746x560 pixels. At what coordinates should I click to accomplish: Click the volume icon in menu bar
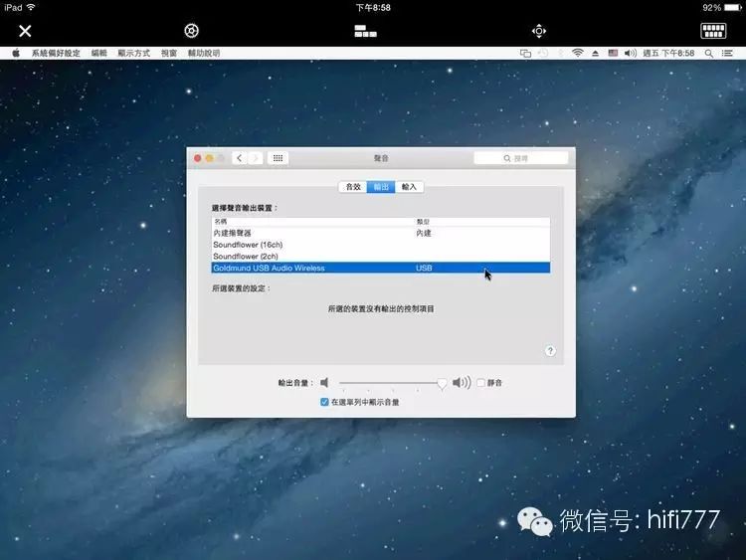click(x=631, y=54)
